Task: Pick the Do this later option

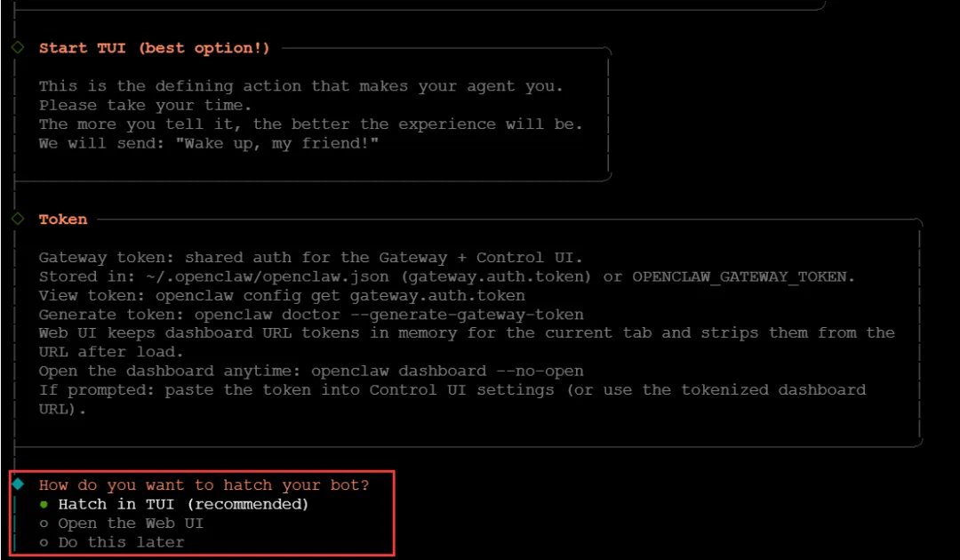Action: 111,542
